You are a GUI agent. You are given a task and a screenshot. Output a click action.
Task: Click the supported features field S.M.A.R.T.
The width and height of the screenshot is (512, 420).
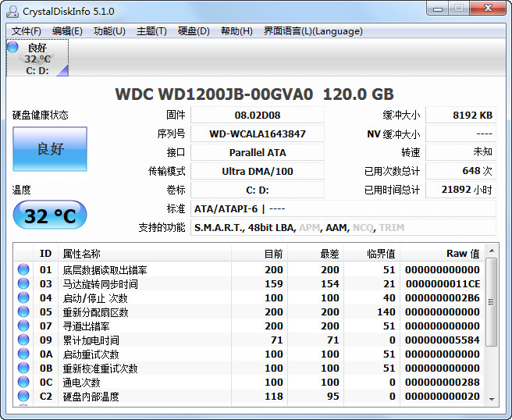[x=343, y=227]
